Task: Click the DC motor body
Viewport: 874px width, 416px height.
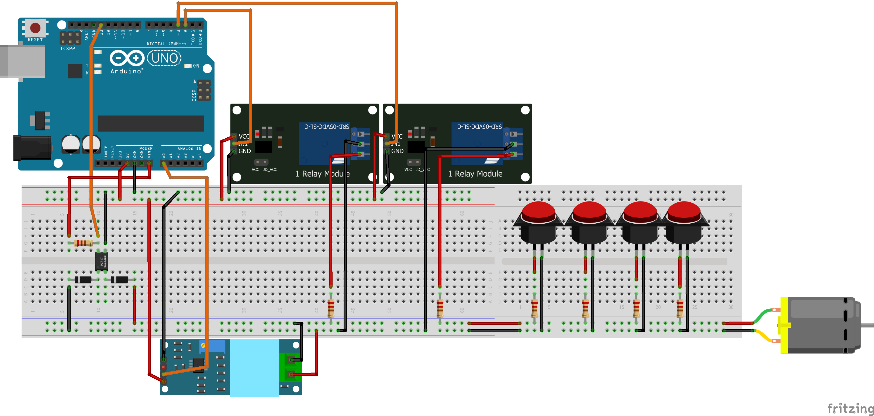Action: click(x=822, y=325)
